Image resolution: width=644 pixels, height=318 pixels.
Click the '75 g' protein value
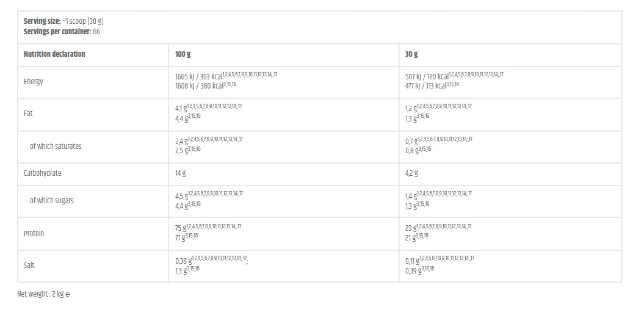(x=181, y=228)
